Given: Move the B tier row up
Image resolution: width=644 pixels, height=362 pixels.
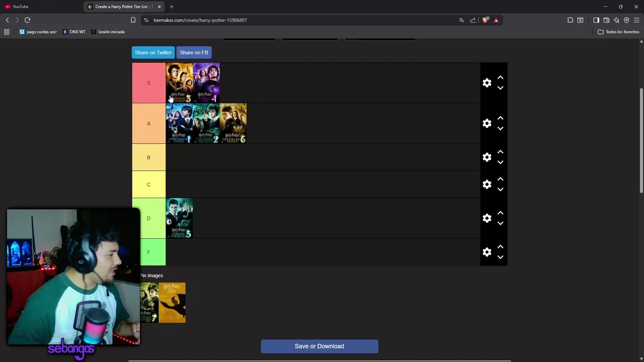Looking at the screenshot, I should click(x=500, y=152).
